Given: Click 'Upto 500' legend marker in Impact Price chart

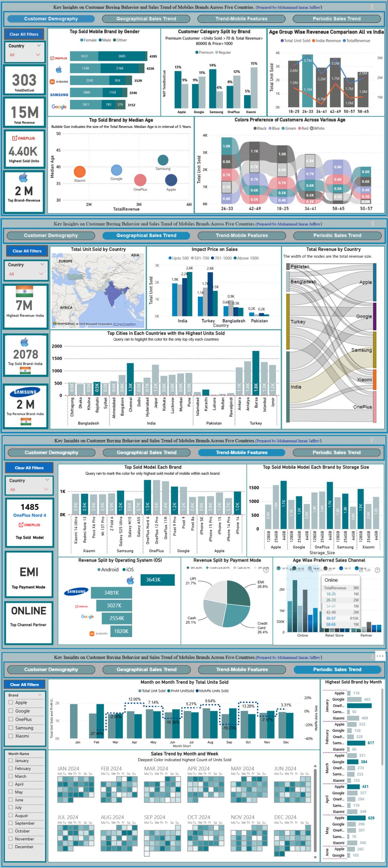Looking at the screenshot, I should (170, 258).
